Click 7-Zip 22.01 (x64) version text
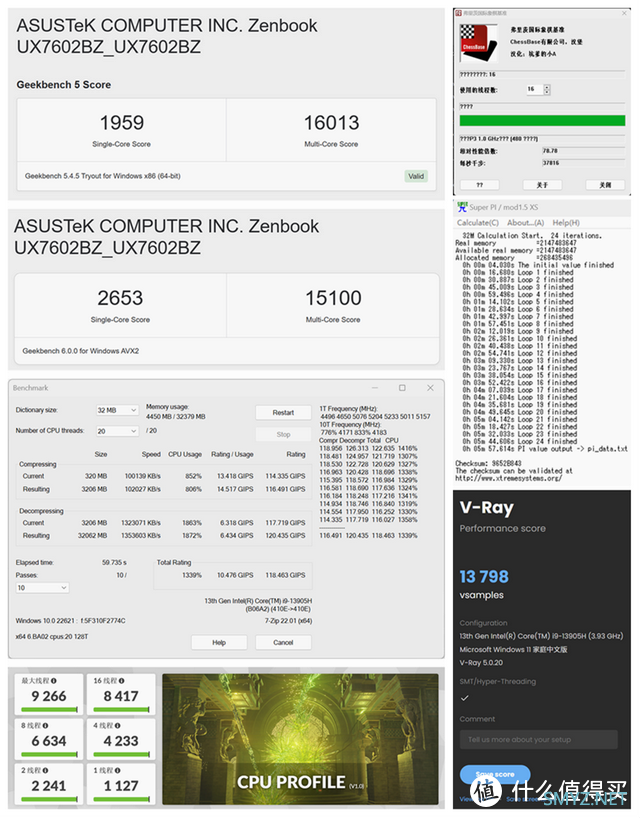This screenshot has height=818, width=640. click(x=288, y=621)
